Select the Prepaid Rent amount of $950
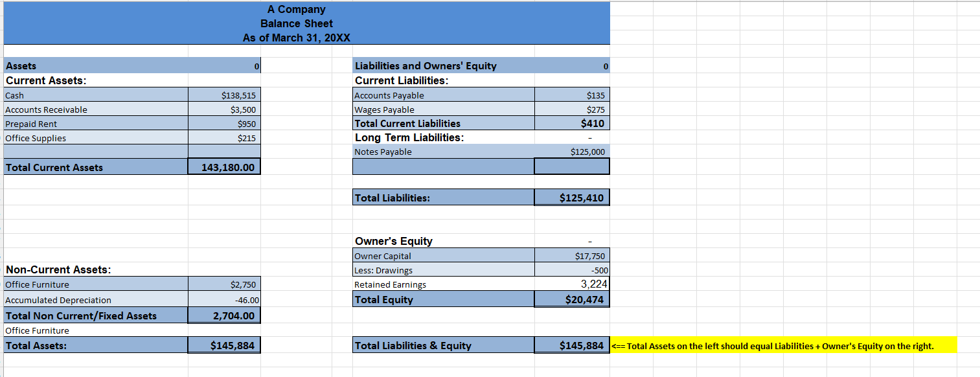 (x=223, y=124)
